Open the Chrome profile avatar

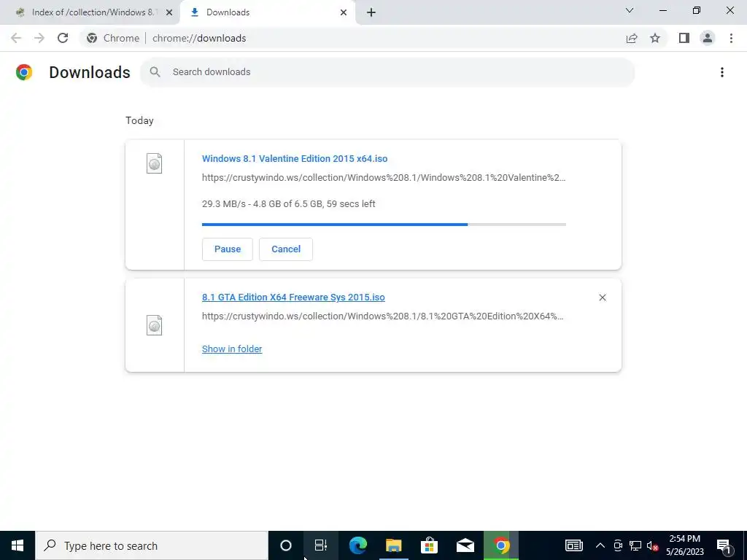point(708,38)
